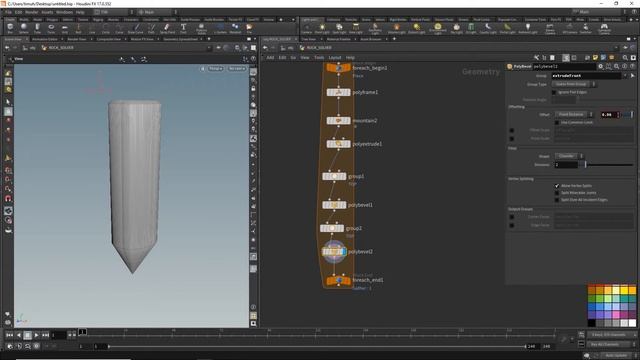Image resolution: width=640 pixels, height=360 pixels.
Task: Select the polyframe1 node
Action: click(338, 92)
